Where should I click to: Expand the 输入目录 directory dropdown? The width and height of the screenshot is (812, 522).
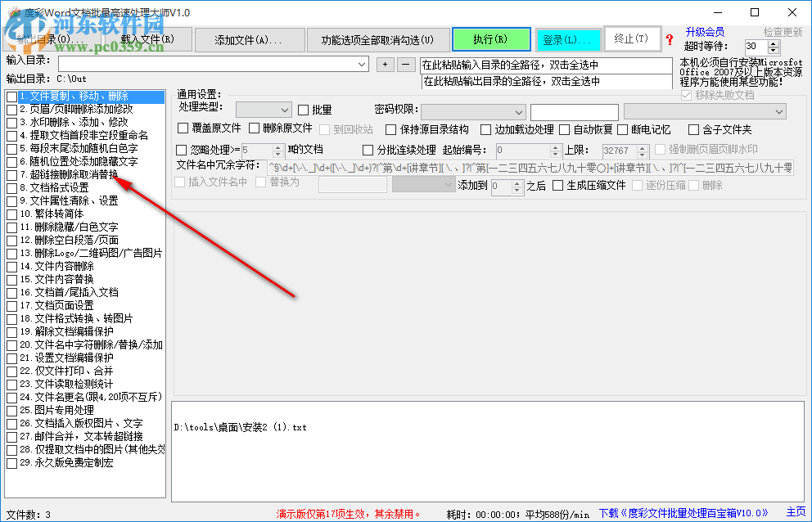[361, 63]
